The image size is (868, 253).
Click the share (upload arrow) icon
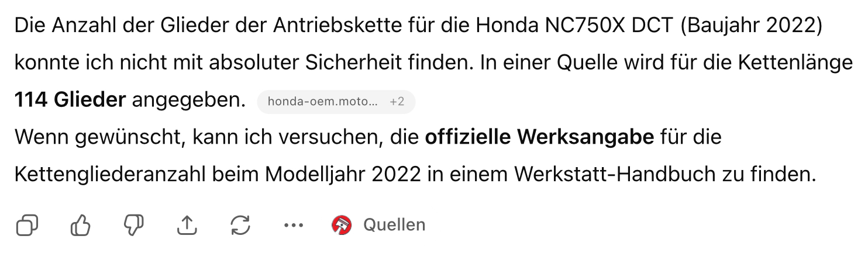tap(187, 225)
